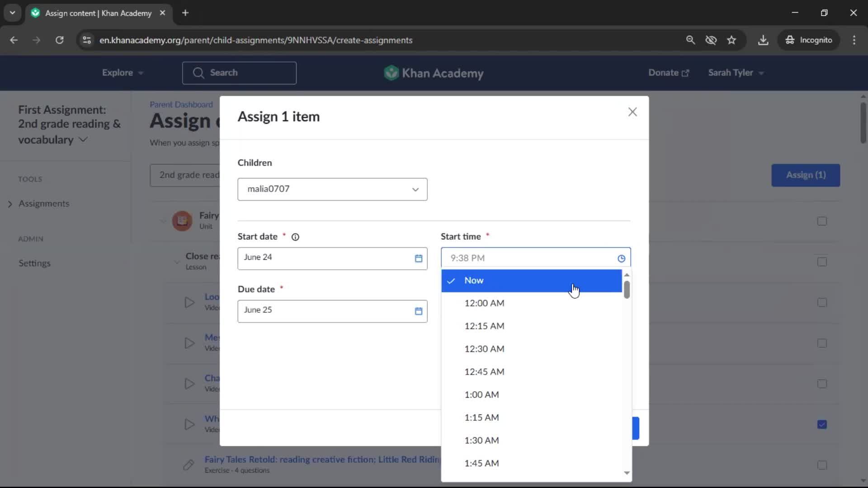
Task: Click the pencil exercise icon
Action: pos(189,465)
